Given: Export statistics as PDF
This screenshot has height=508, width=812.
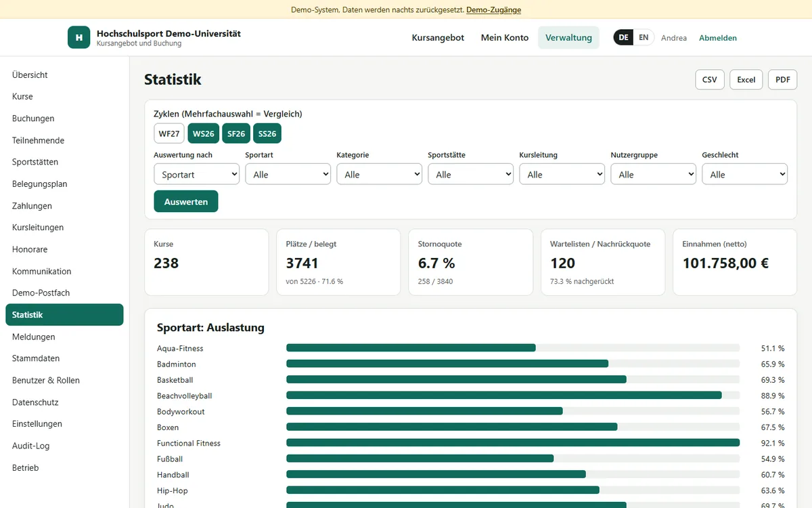Looking at the screenshot, I should pos(783,79).
